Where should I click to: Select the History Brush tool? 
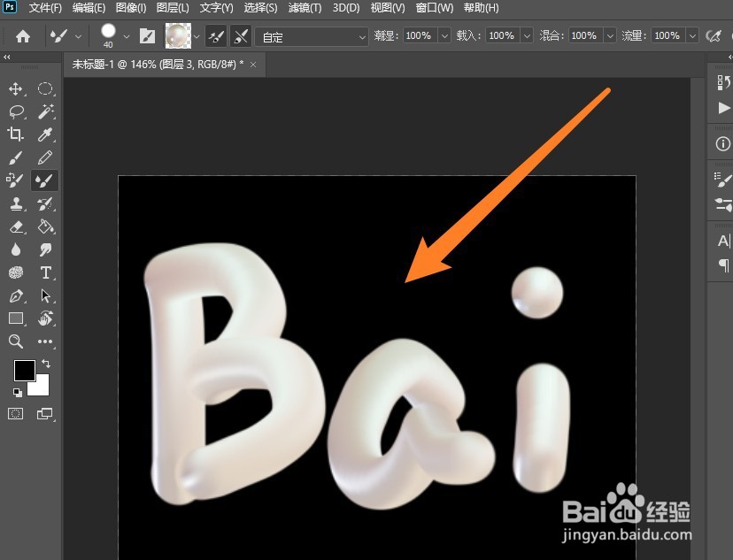[x=45, y=203]
